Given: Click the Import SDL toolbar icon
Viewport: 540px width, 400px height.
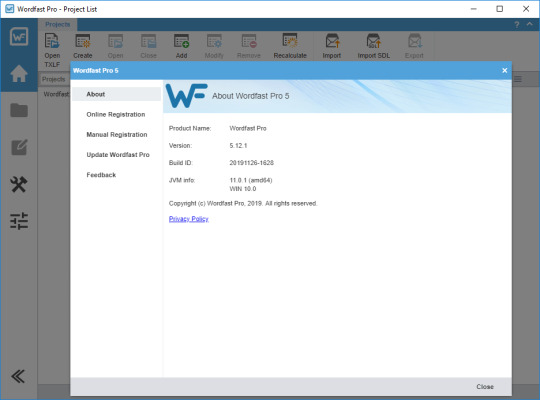Looking at the screenshot, I should 374,46.
